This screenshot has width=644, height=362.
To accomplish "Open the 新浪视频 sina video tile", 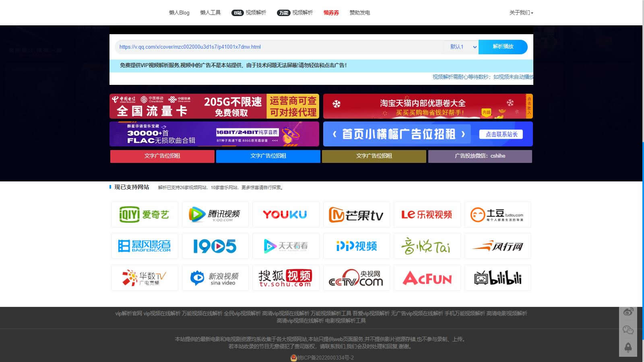I will click(x=215, y=278).
